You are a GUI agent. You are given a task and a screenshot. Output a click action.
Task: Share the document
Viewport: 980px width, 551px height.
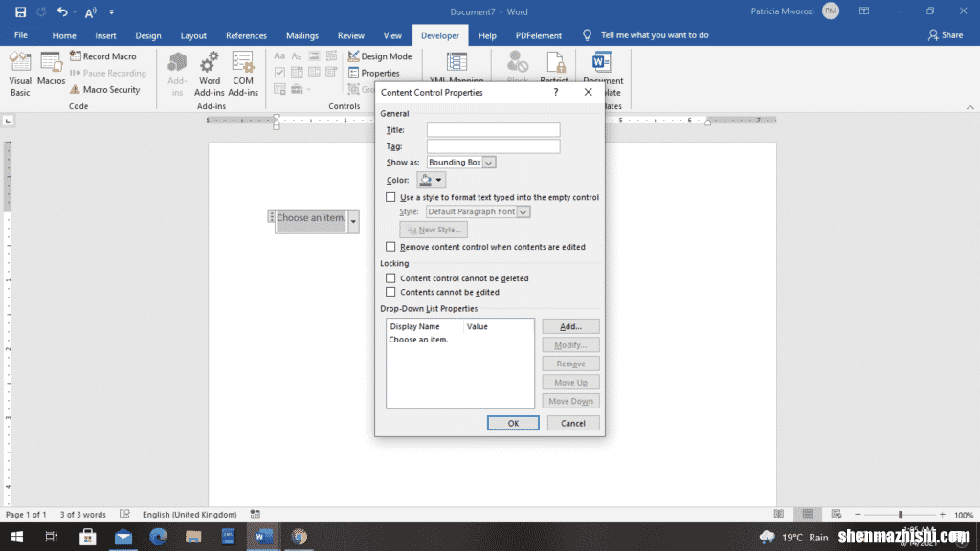coord(945,35)
